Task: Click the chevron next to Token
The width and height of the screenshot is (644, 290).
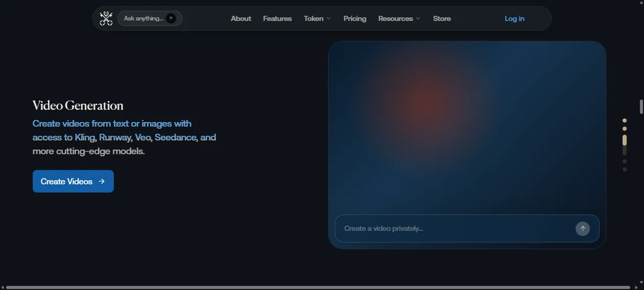Action: (329, 18)
